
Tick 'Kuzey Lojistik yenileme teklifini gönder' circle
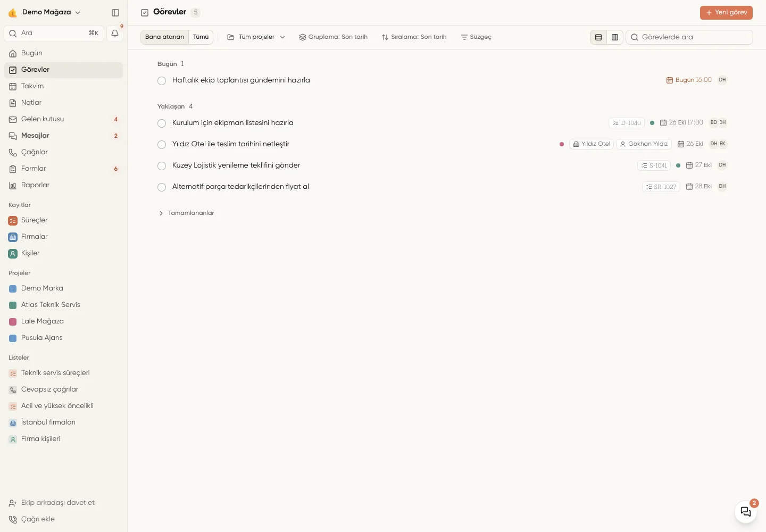pos(162,166)
